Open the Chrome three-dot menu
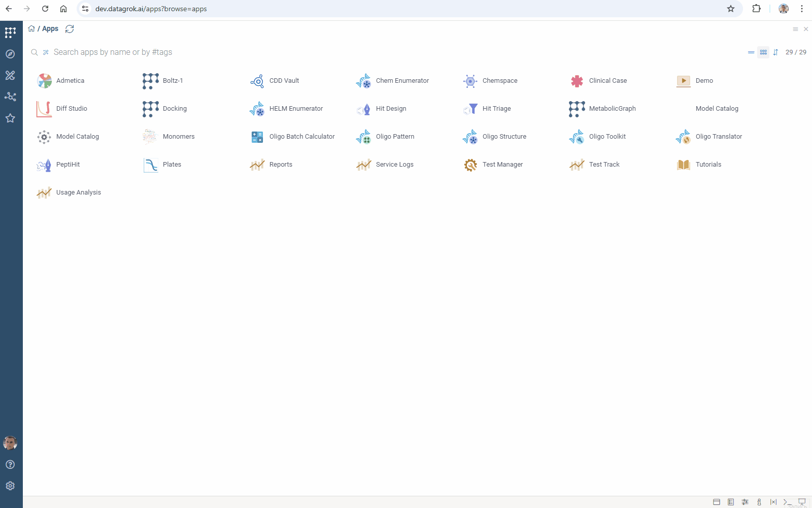This screenshot has width=812, height=508. tap(802, 9)
